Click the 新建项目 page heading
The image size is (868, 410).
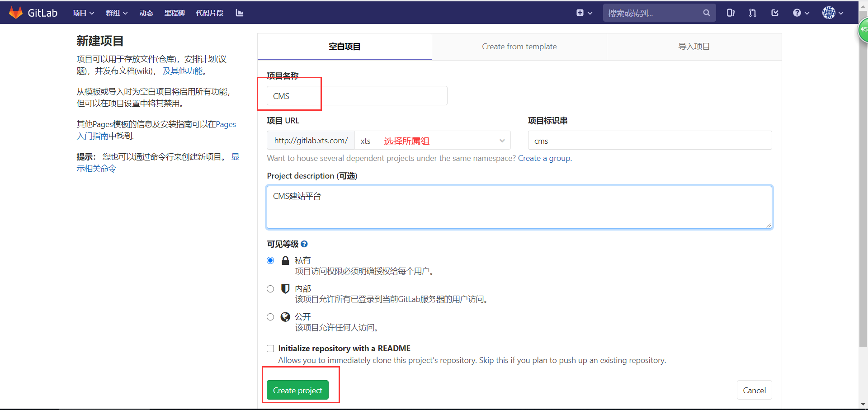point(100,41)
